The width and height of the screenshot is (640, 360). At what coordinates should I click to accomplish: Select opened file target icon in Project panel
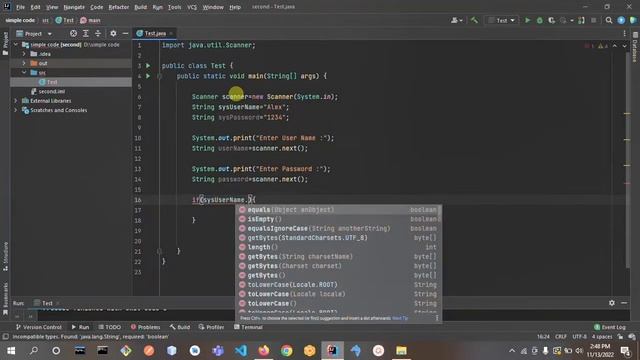click(73, 33)
